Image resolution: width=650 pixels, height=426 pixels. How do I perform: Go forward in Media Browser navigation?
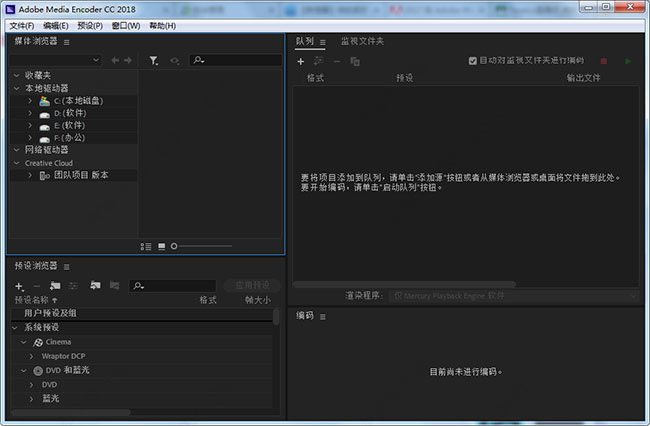[128, 61]
